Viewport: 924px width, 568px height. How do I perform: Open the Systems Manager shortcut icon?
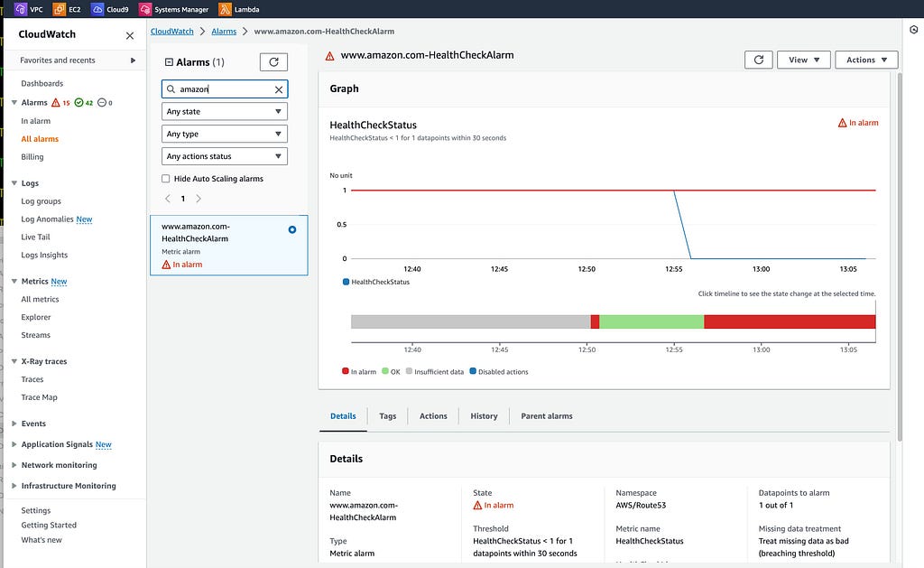coord(145,9)
